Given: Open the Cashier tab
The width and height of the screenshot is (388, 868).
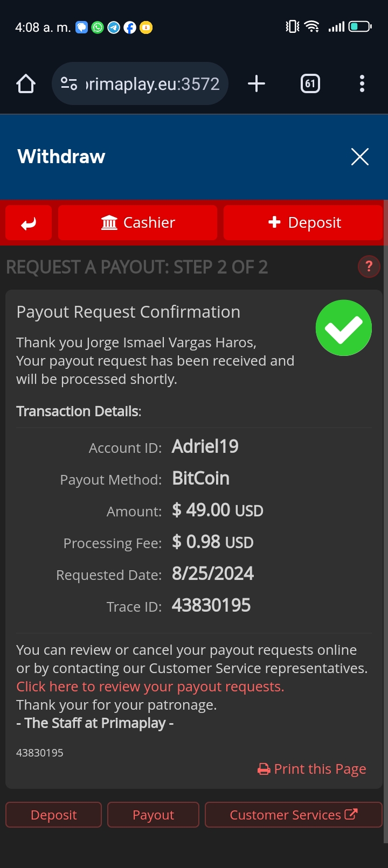Looking at the screenshot, I should point(138,222).
